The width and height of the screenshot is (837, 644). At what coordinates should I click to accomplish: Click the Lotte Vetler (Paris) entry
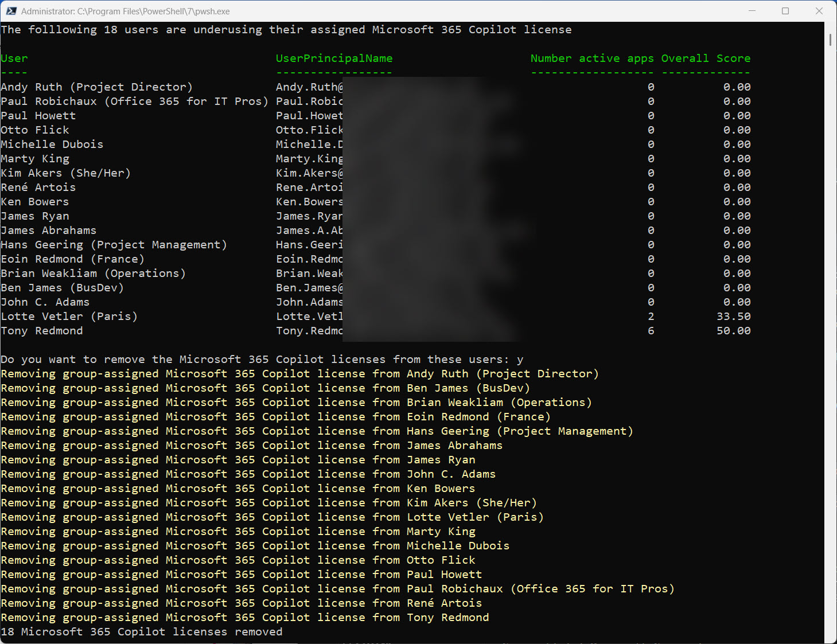69,316
